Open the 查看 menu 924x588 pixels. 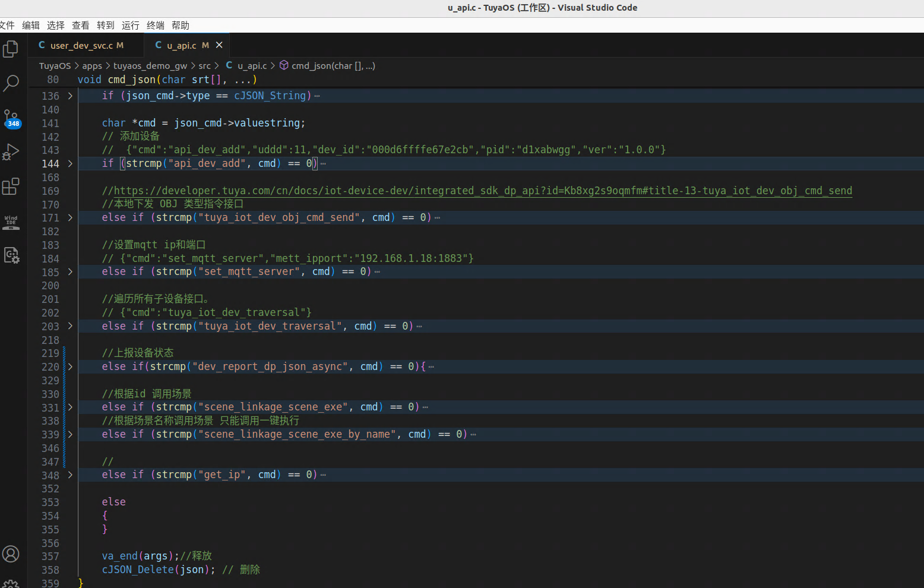coord(81,25)
